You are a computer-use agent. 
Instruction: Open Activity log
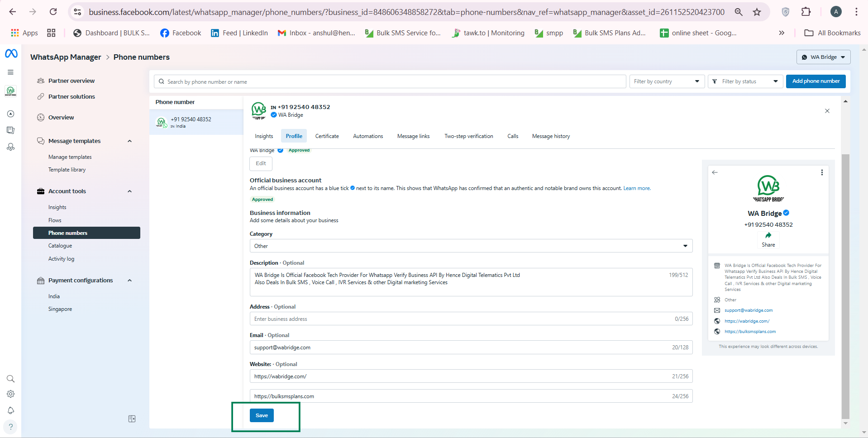61,259
